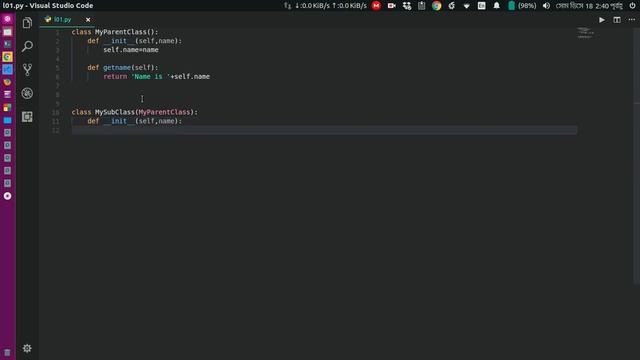Open the Extensions view in activity bar
The image size is (640, 360).
point(27,117)
